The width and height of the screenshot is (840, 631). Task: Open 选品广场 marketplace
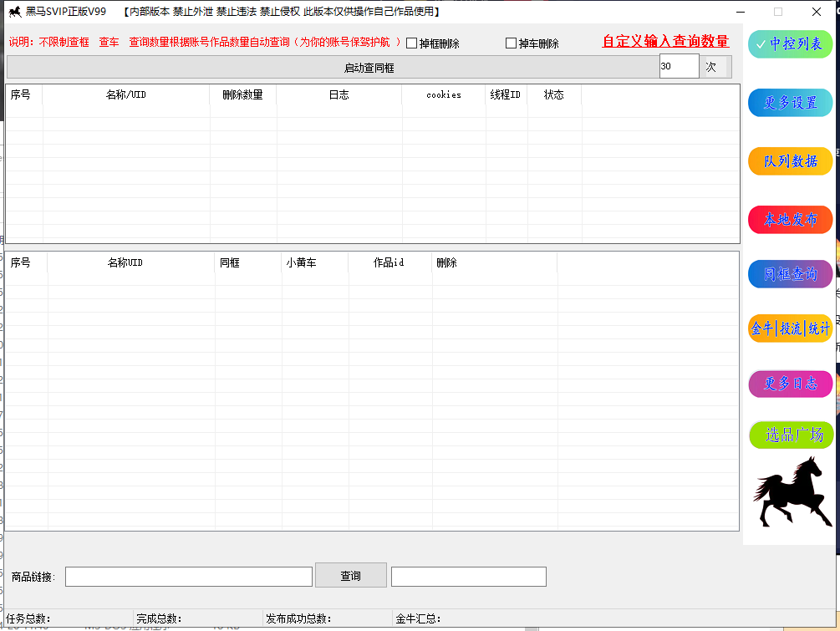click(790, 435)
